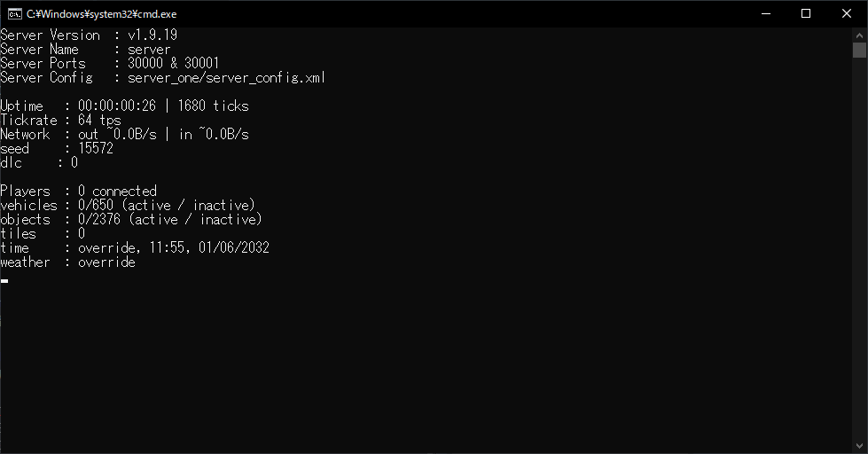This screenshot has height=454, width=868.
Task: Minimize the cmd.exe window
Action: (x=765, y=13)
